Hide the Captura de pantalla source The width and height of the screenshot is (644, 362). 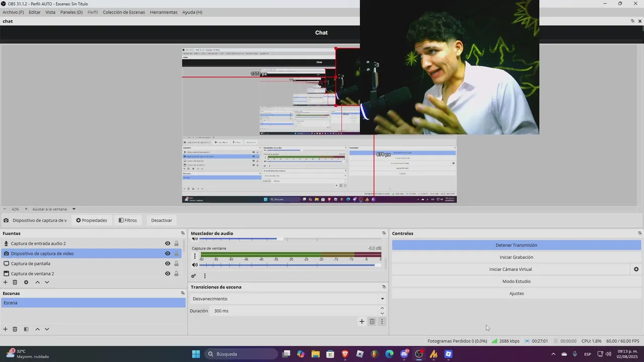[x=168, y=263]
